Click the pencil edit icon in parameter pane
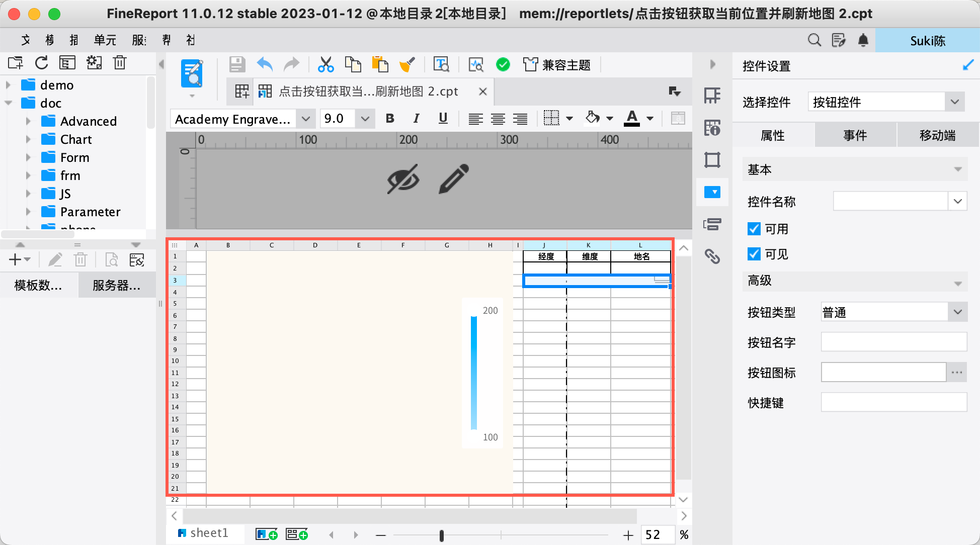Image resolution: width=980 pixels, height=545 pixels. 454,179
